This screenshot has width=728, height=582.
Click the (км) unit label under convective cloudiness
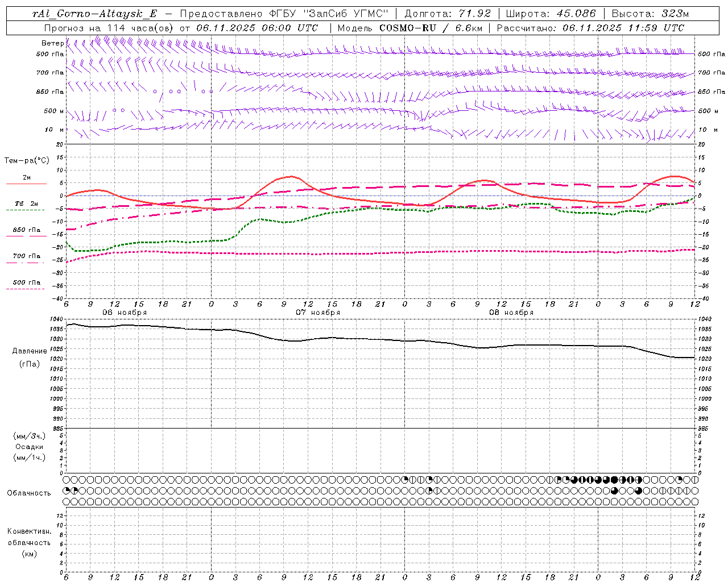[29, 554]
